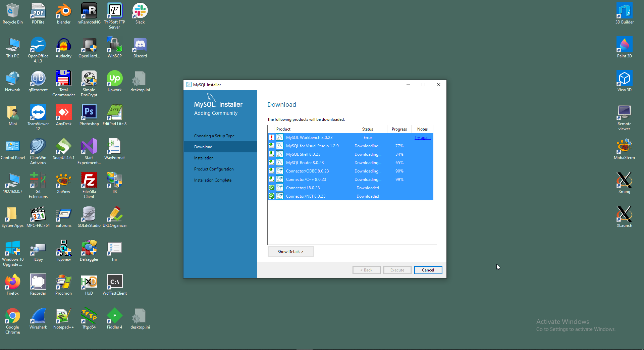Click the Simple DnsCrypt icon
The height and width of the screenshot is (350, 644).
[89, 84]
